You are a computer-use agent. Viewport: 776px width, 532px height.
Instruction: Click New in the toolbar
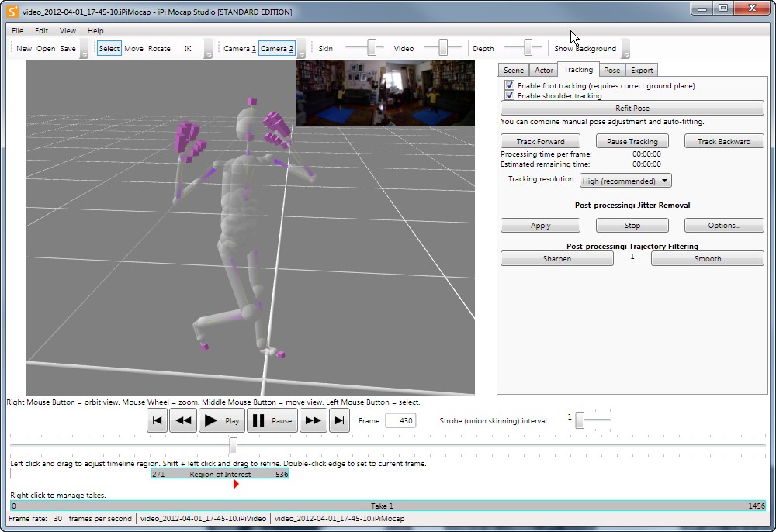24,48
